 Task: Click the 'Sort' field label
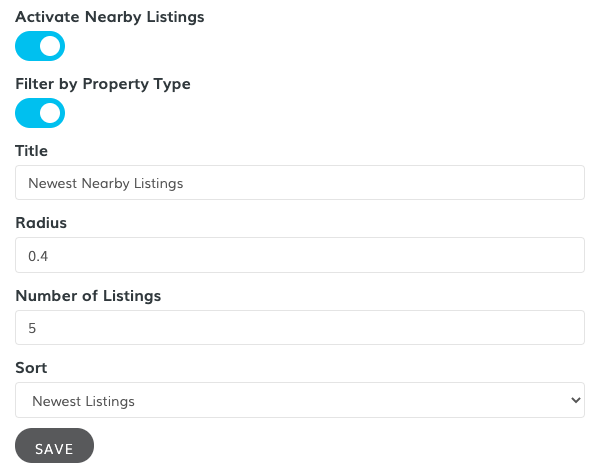(x=31, y=367)
